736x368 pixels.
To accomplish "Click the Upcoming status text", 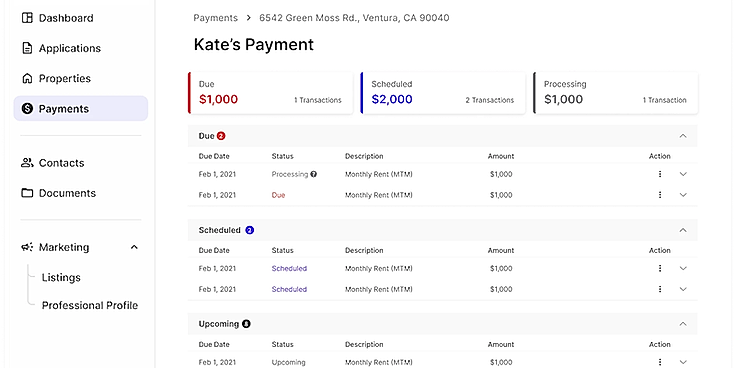I will [288, 362].
